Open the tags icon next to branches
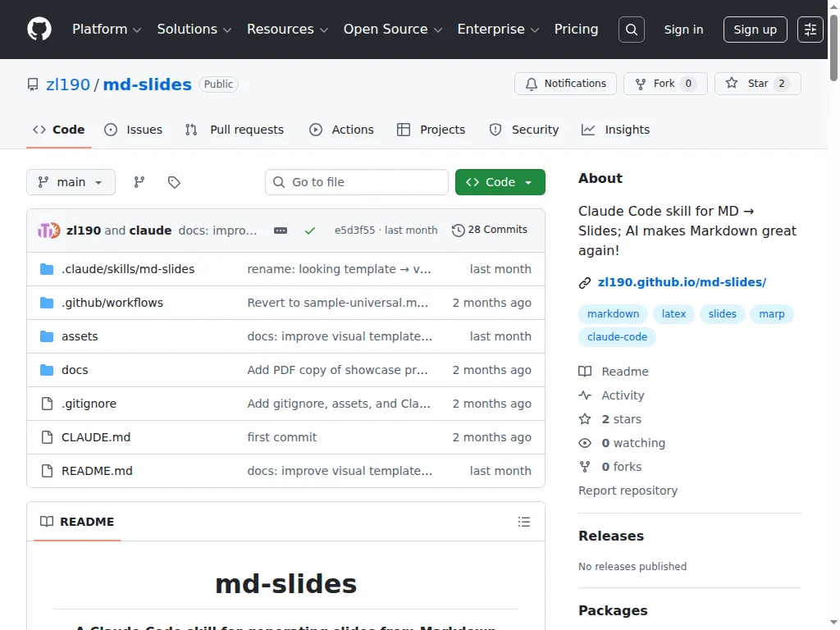 174,182
